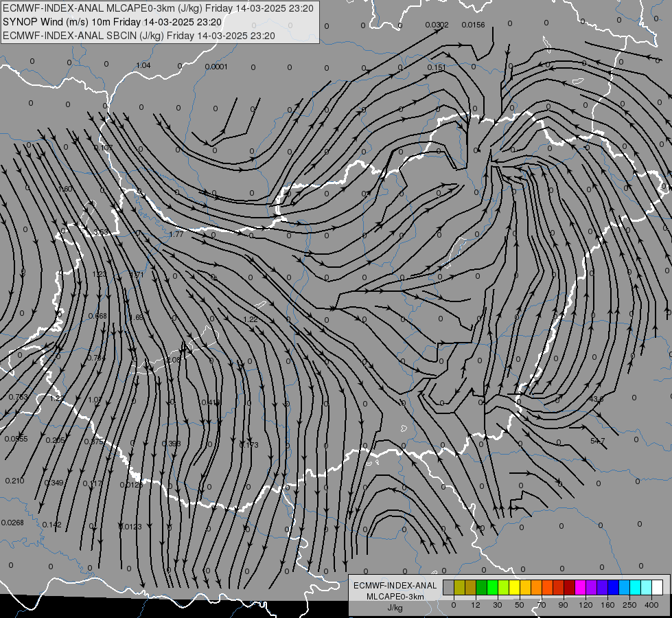Click the map value '0.349'
This screenshot has width=672, height=618.
coord(54,483)
